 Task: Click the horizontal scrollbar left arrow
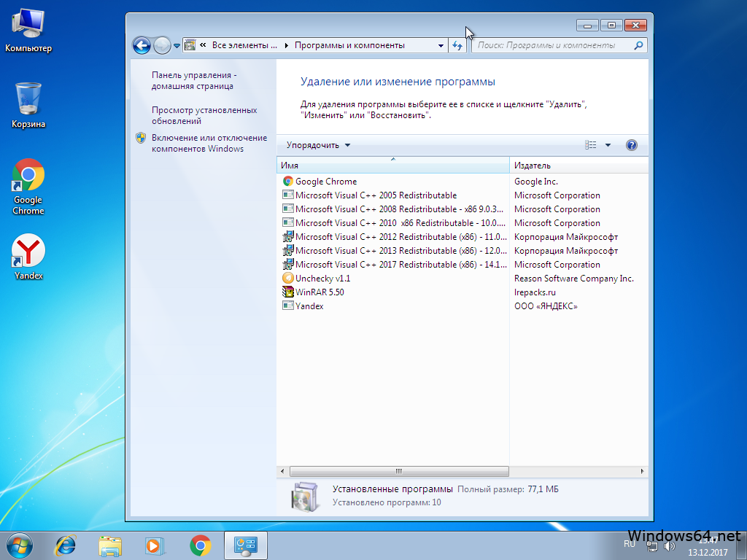[x=282, y=472]
